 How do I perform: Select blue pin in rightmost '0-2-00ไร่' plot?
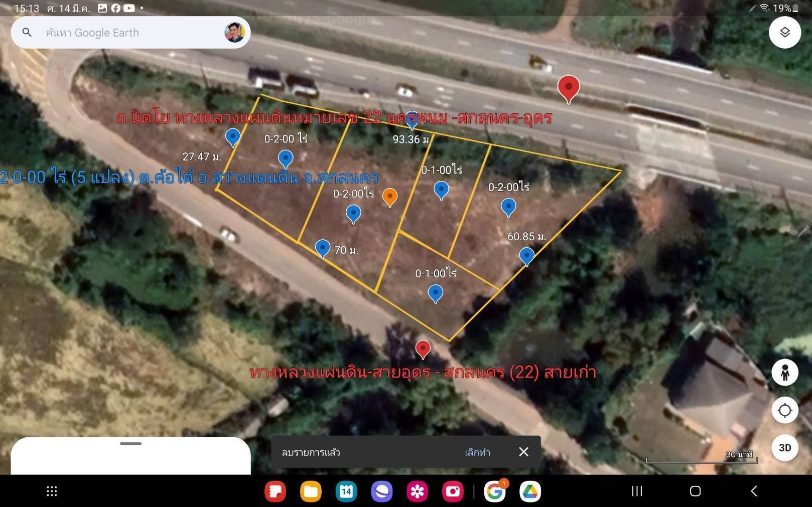[508, 208]
